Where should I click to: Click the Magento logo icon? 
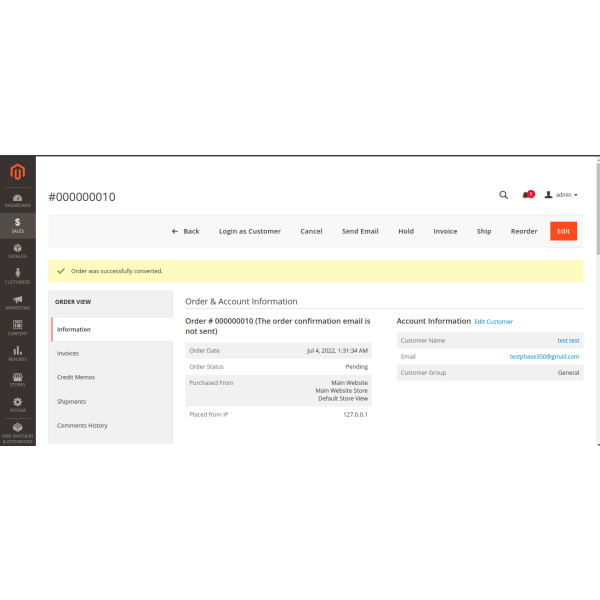(17, 173)
